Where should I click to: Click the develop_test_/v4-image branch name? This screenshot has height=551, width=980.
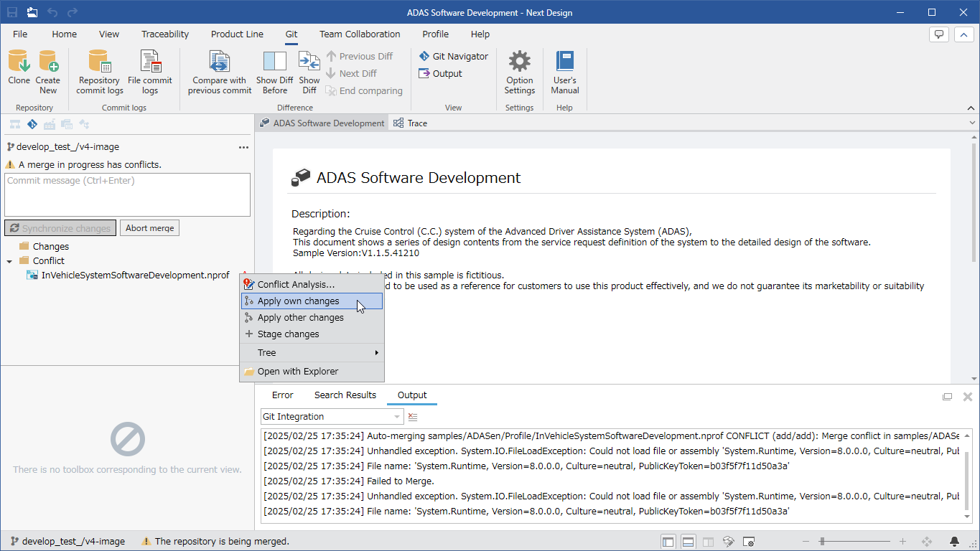tap(67, 146)
